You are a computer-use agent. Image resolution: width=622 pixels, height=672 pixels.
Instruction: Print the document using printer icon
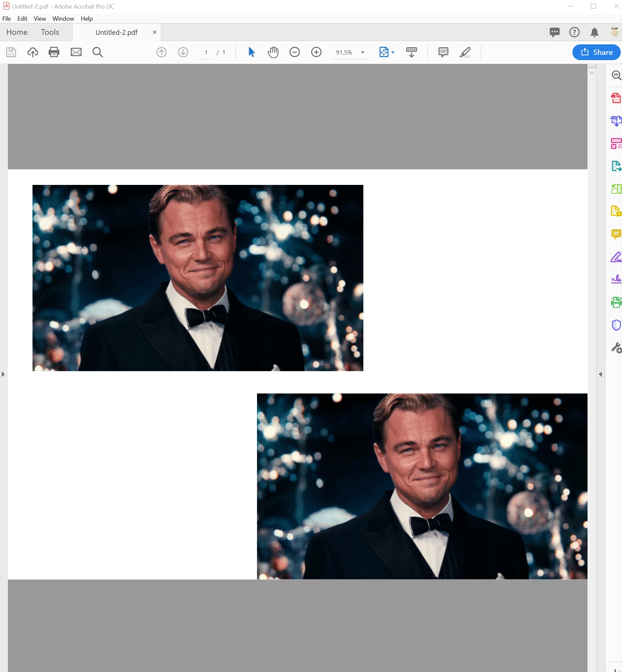pyautogui.click(x=54, y=52)
